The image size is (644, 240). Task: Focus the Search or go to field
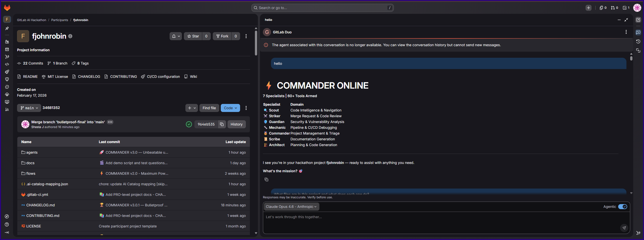point(322,8)
